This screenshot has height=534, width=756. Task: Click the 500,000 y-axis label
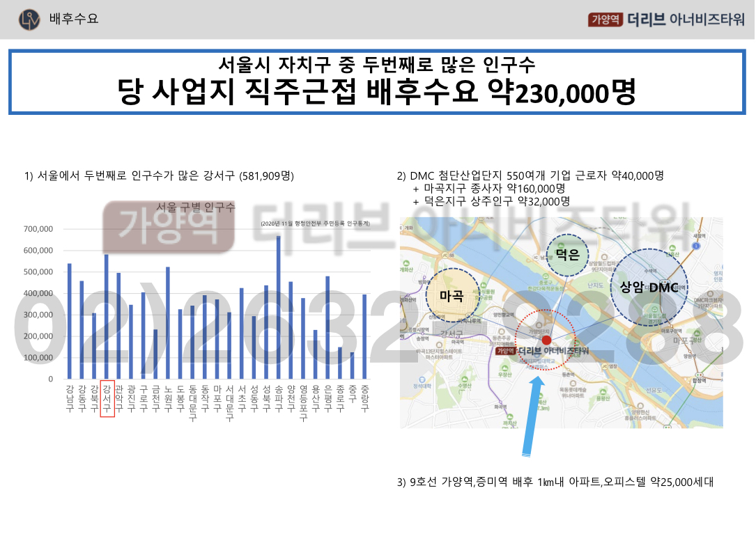[38, 272]
